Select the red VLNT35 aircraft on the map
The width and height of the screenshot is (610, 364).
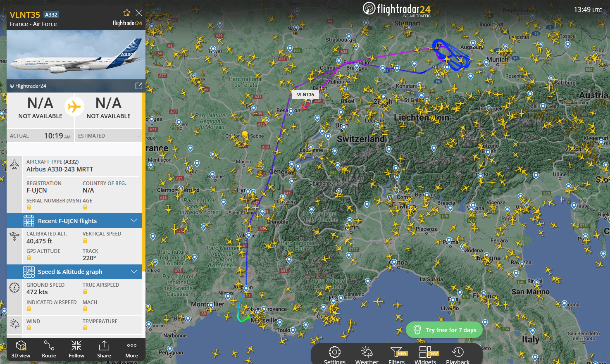click(x=305, y=107)
